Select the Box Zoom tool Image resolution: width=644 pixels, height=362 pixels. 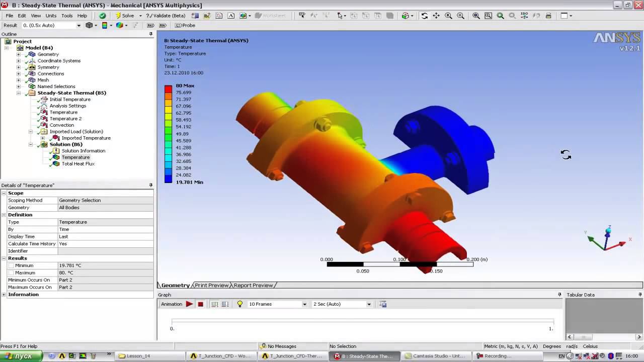click(460, 16)
